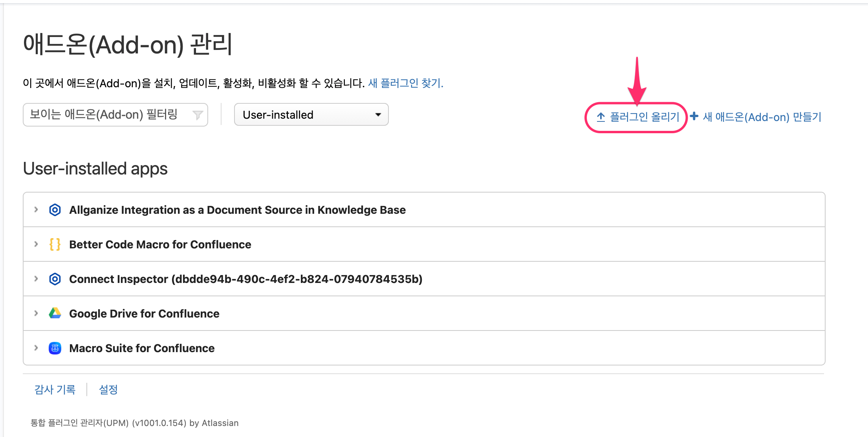Select Google Drive for Confluence title

144,314
